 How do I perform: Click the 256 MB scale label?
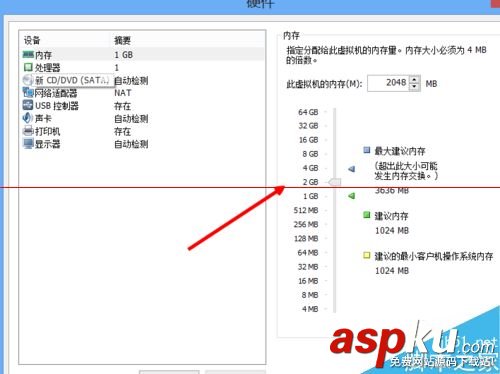(306, 224)
